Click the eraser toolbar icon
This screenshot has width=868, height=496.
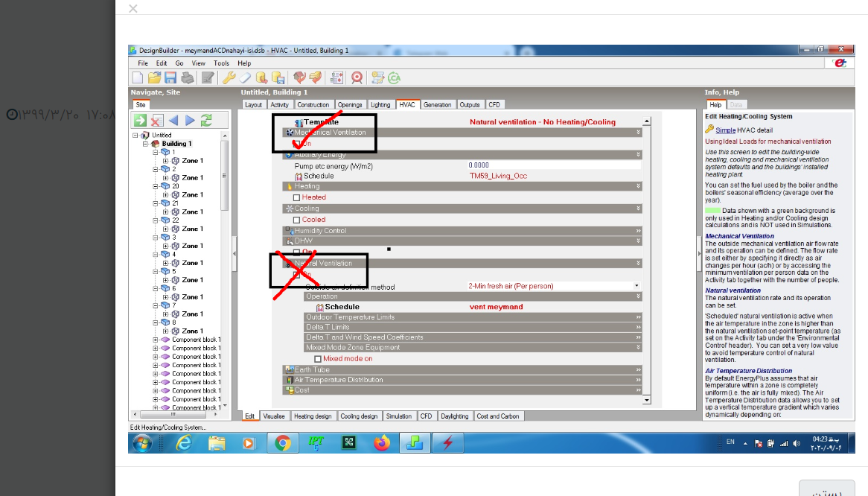click(x=245, y=78)
